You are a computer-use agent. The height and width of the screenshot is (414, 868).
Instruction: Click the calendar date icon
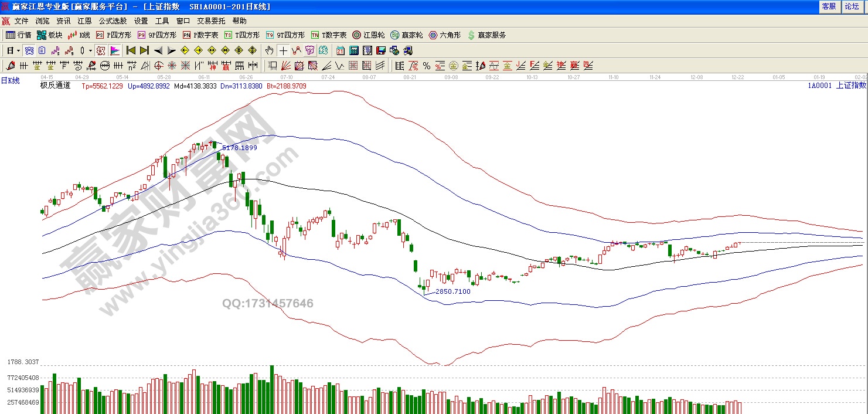pos(341,50)
